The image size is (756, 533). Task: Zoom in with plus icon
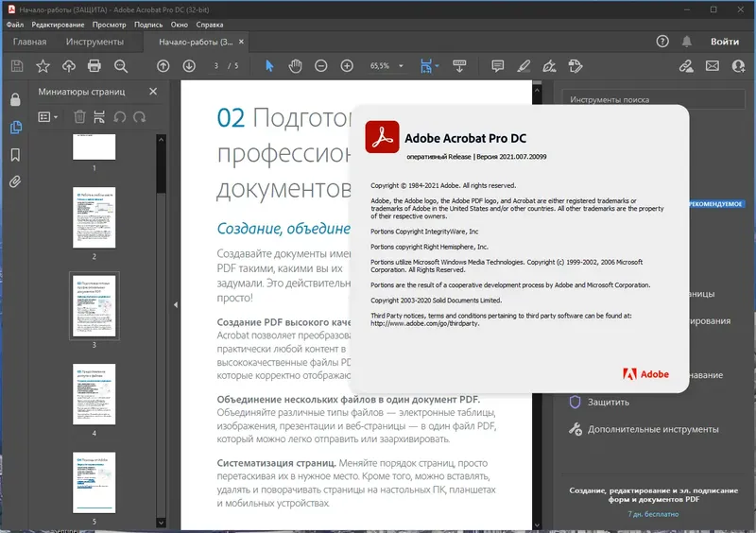pos(347,66)
